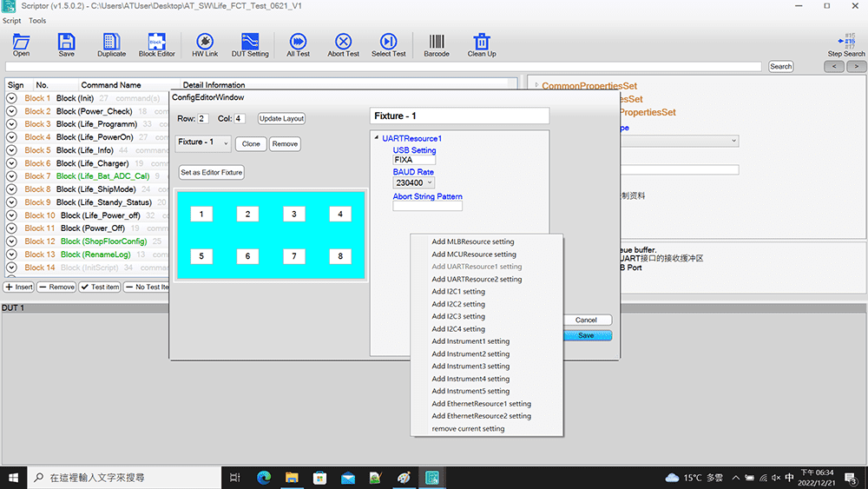Click Cancel in the ConfigEditorWindow
The image size is (868, 489).
(x=586, y=320)
